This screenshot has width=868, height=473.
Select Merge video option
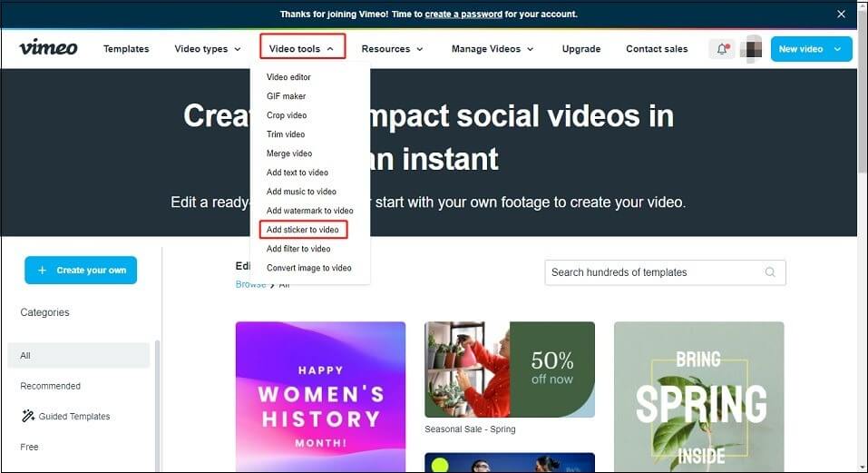coord(289,153)
